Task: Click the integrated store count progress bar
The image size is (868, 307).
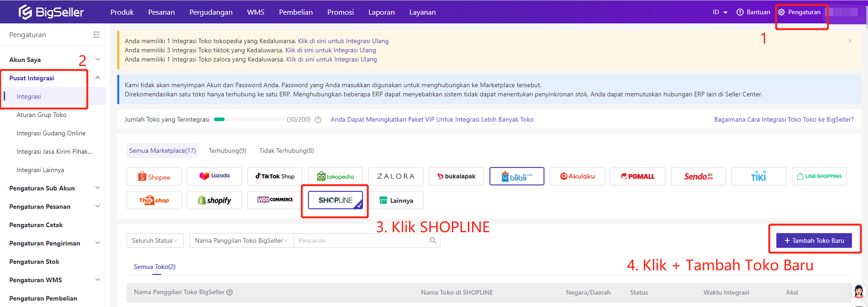Action: [x=248, y=119]
